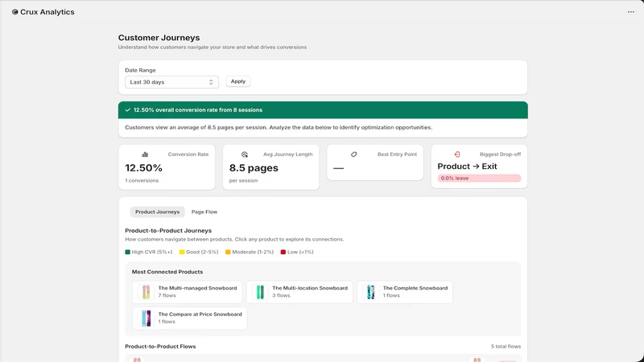Switch to the Page Flow tab
Screen dimensions: 644x362
(204, 212)
